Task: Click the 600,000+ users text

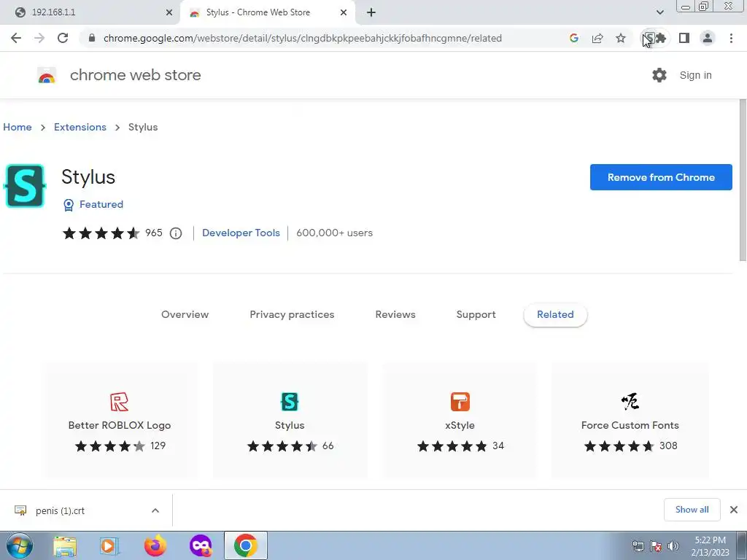Action: (x=334, y=233)
